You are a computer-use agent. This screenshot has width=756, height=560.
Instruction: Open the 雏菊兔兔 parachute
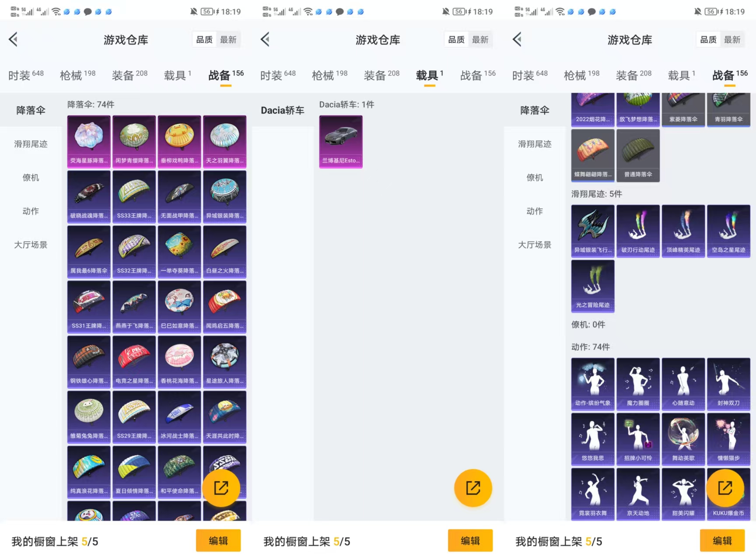[x=89, y=417]
